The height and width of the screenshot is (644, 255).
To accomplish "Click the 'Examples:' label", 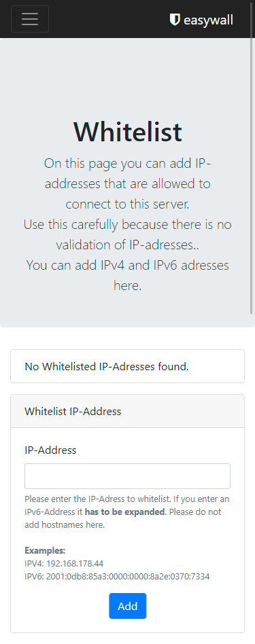I will click(46, 550).
